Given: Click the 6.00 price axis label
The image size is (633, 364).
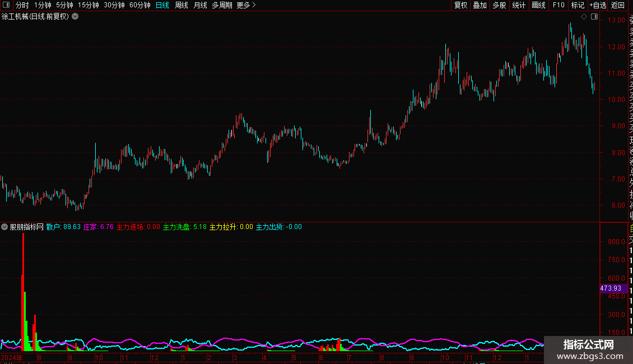Looking at the screenshot, I should coord(618,206).
